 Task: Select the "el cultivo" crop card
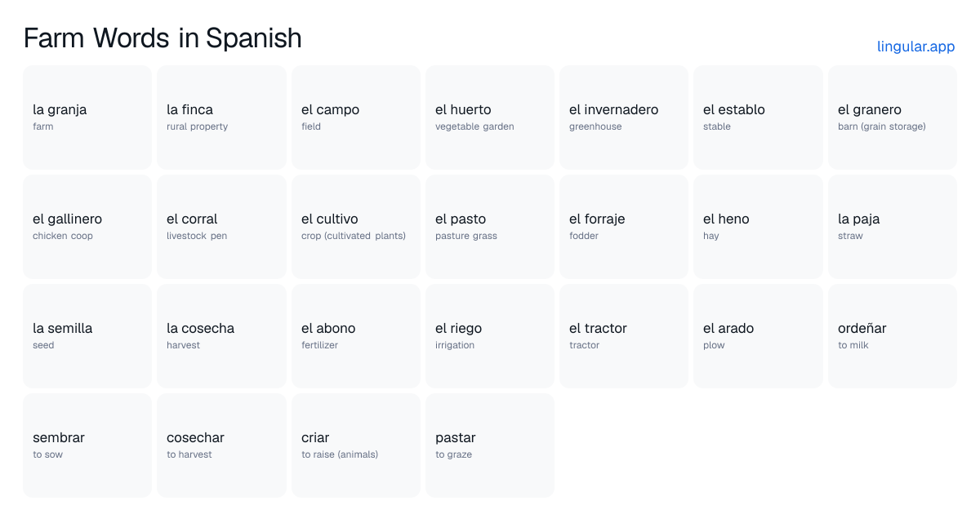(356, 227)
